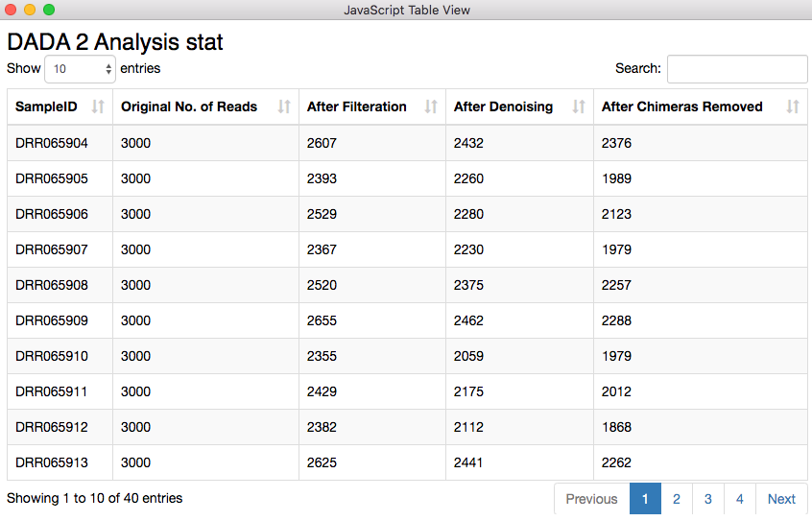The image size is (812, 521).
Task: Click the SampleID column sort icon
Action: click(x=98, y=107)
